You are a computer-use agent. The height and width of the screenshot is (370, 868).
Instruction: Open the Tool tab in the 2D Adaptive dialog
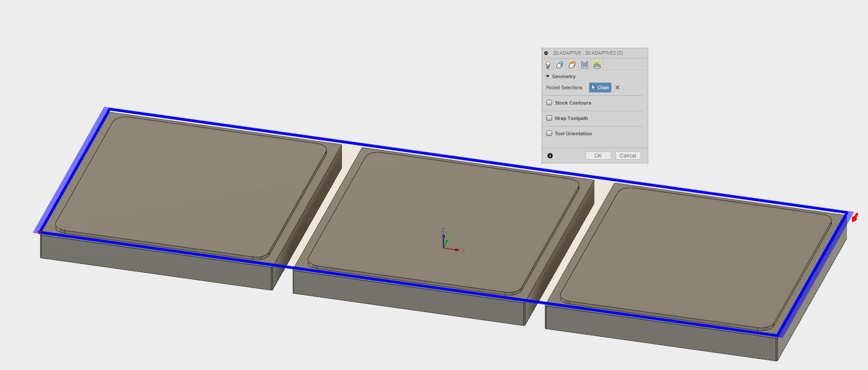pyautogui.click(x=548, y=65)
